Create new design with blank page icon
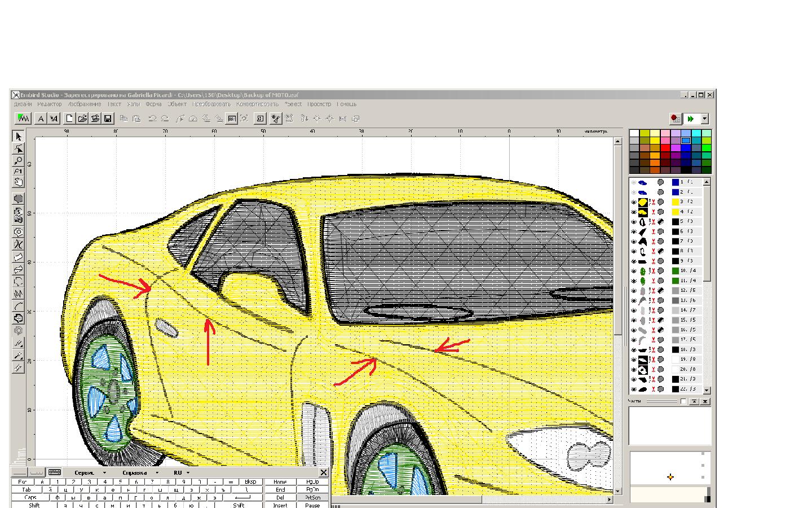The image size is (812, 508). coord(69,119)
